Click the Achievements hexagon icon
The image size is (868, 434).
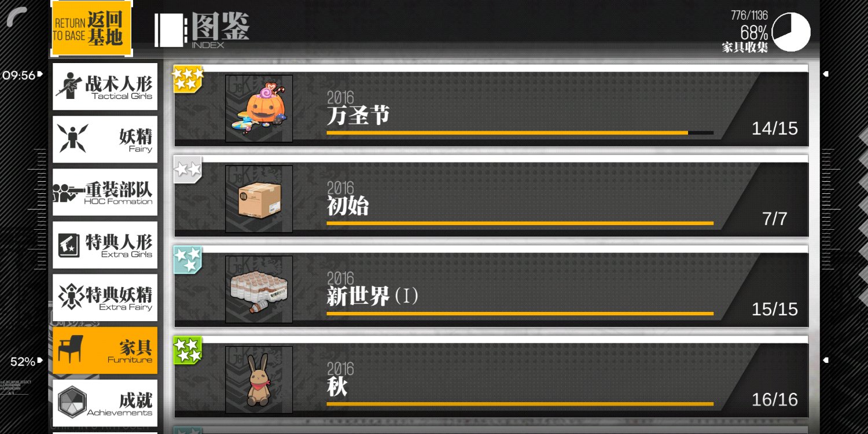[x=72, y=402]
